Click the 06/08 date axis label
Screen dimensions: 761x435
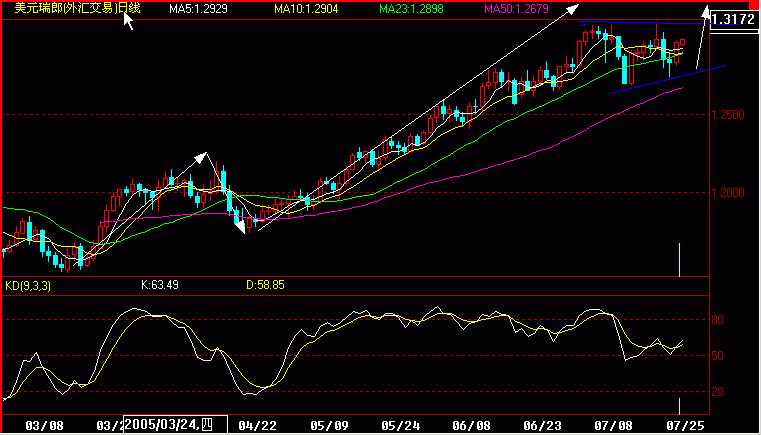pos(473,426)
